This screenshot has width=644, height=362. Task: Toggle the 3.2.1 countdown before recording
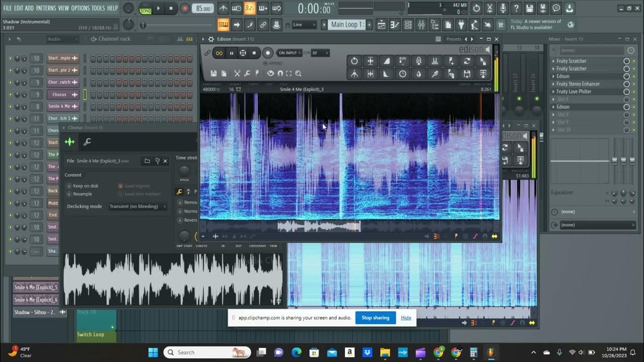coord(250,8)
